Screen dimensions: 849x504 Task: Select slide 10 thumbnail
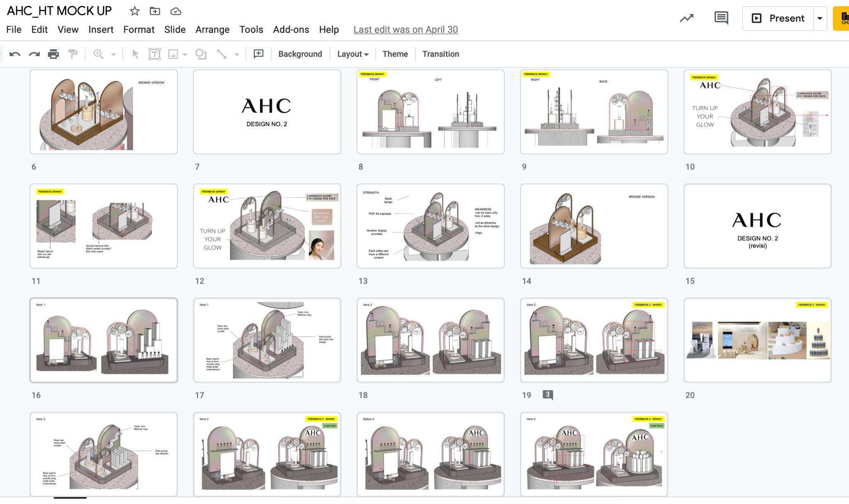pyautogui.click(x=757, y=112)
